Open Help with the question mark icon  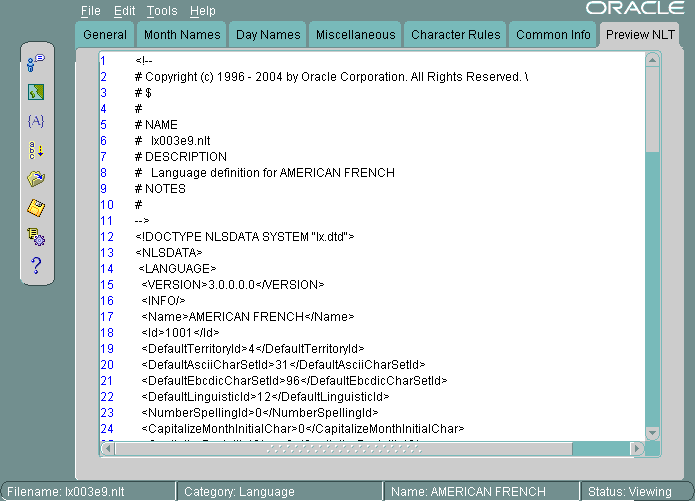point(36,266)
